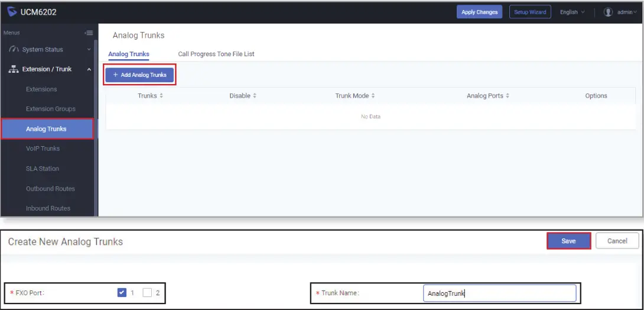This screenshot has width=644, height=310.
Task: Click the 'Create New Analog Trunks' heading
Action: [66, 241]
